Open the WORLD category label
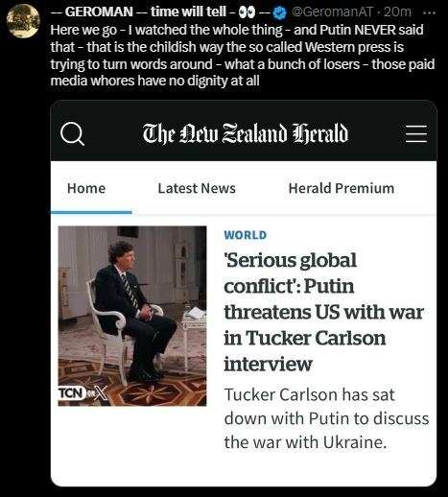This screenshot has width=448, height=497. (x=246, y=235)
